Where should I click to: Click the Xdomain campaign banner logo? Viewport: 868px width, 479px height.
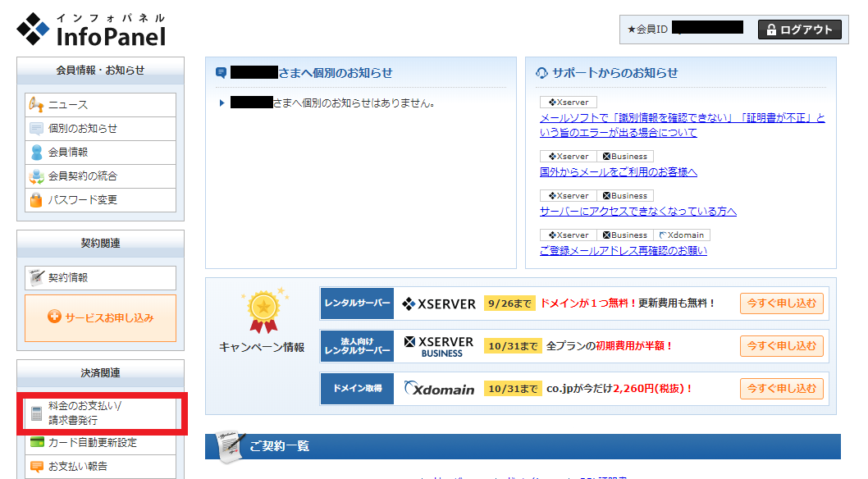tap(439, 389)
